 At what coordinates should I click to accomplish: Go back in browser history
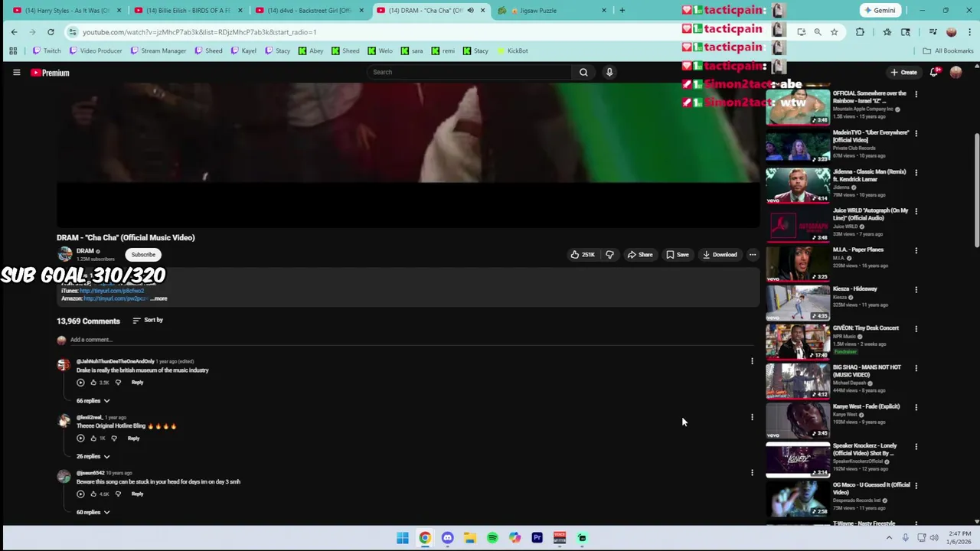pos(14,32)
